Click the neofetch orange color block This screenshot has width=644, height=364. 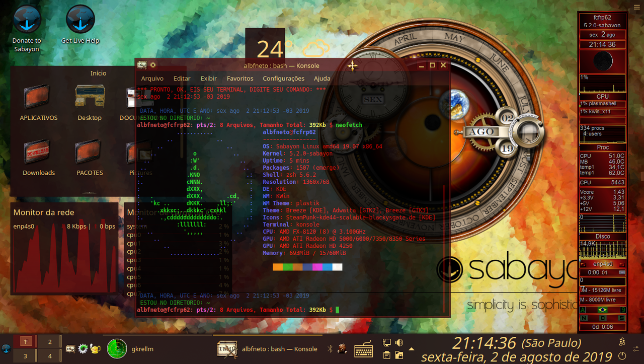pyautogui.click(x=277, y=267)
